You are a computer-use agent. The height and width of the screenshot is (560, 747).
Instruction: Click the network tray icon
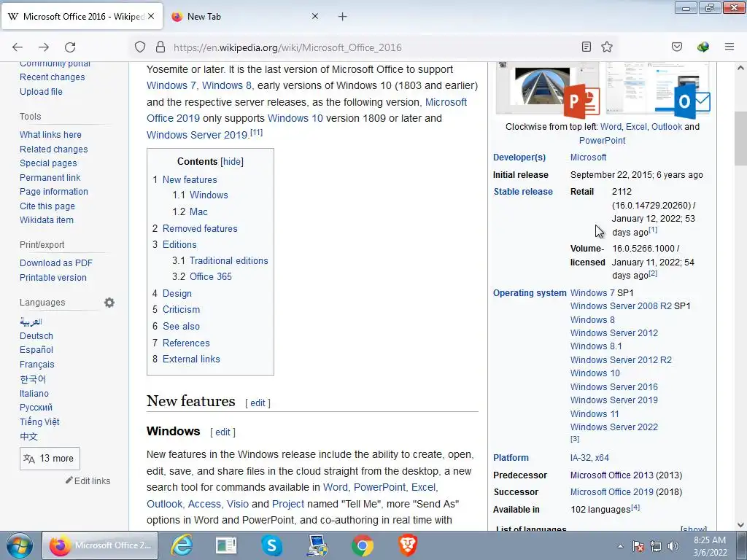pos(656,546)
